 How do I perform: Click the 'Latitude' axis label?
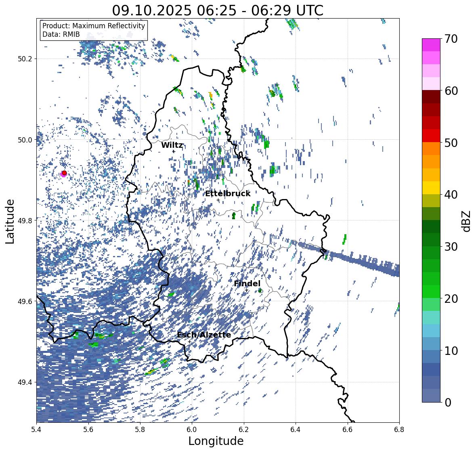pos(10,221)
